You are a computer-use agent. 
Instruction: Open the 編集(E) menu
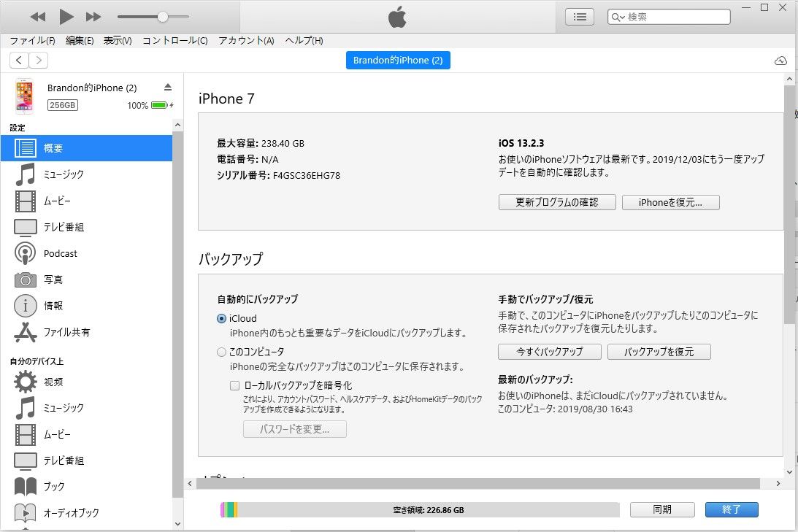(x=80, y=41)
